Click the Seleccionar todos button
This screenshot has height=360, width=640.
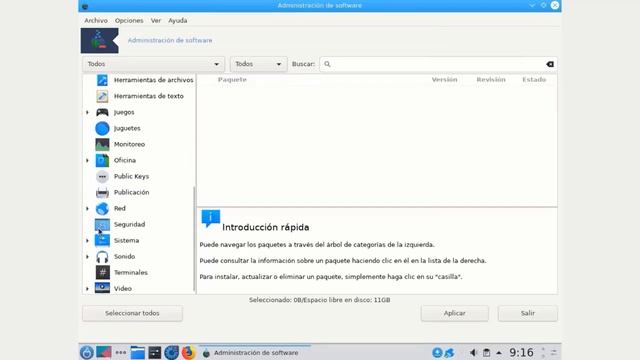tap(132, 313)
